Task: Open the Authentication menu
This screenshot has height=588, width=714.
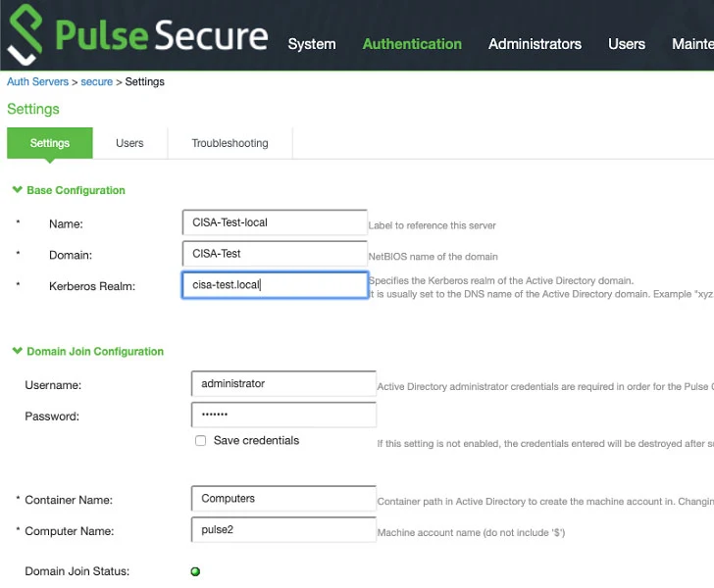Action: (412, 44)
